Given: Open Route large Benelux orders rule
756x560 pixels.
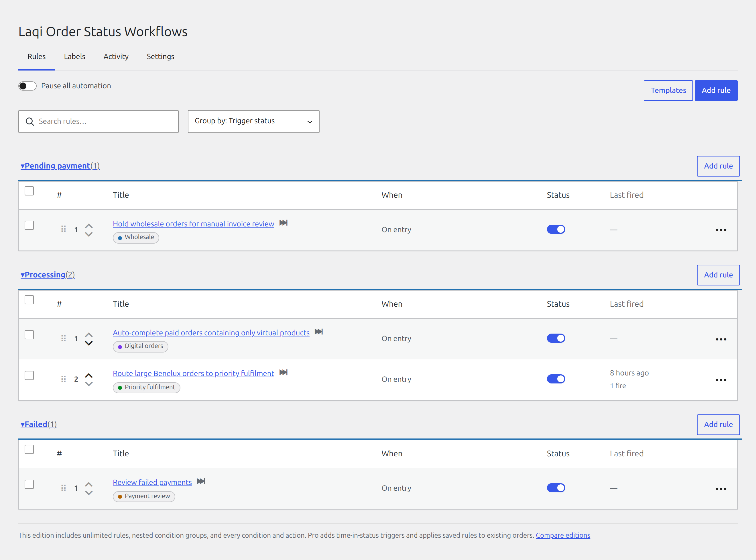Looking at the screenshot, I should click(x=193, y=373).
